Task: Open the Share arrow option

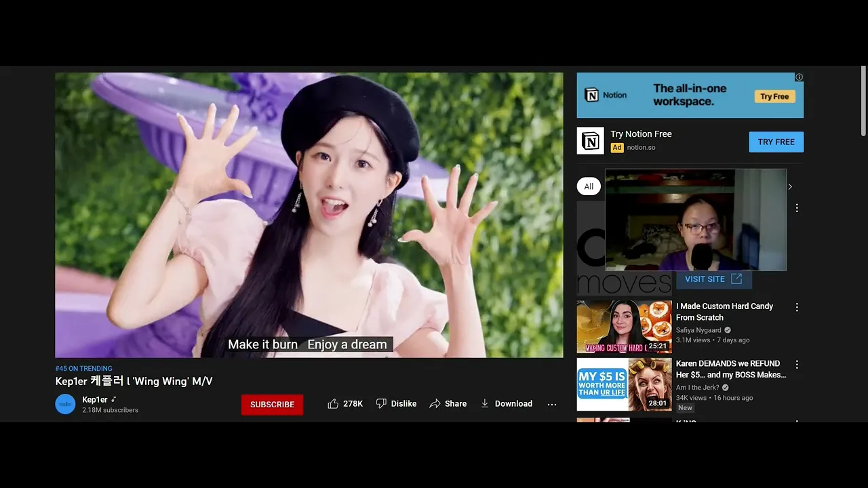Action: [x=448, y=404]
